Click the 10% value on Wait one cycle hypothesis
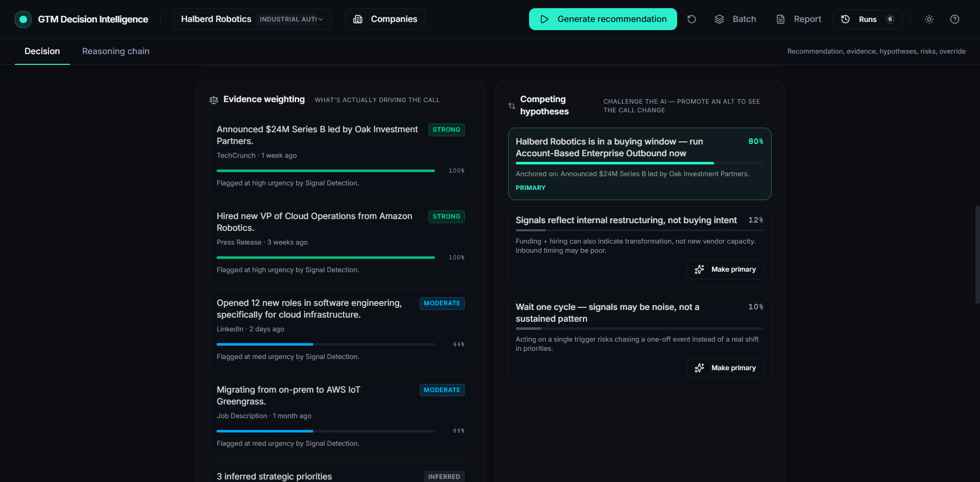 (x=756, y=307)
